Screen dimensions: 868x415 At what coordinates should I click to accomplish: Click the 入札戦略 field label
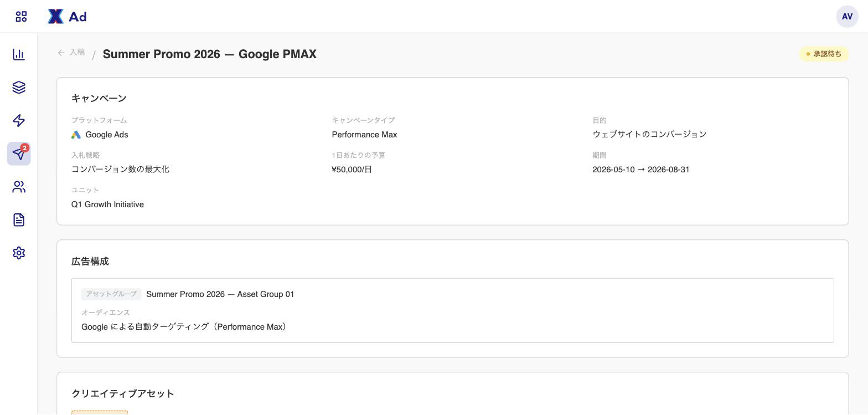click(x=85, y=155)
